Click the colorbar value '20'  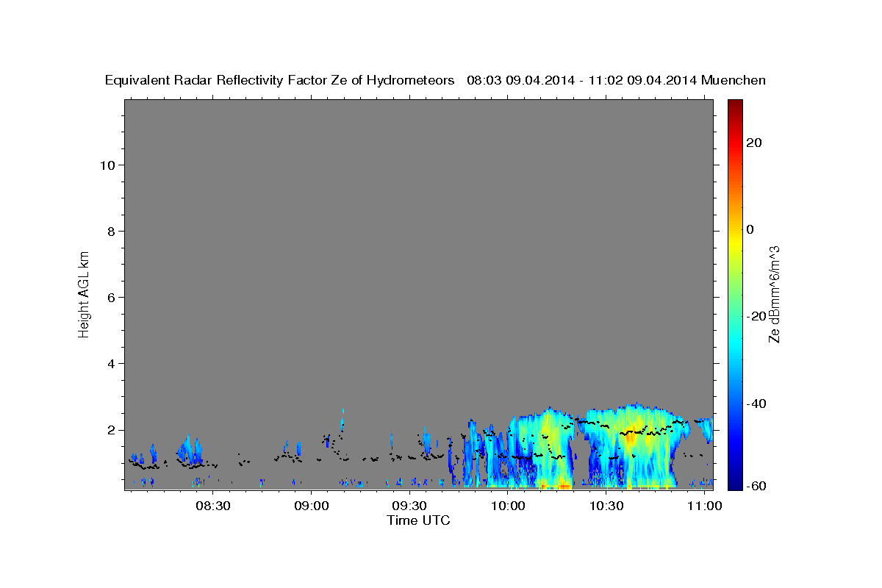[x=753, y=143]
